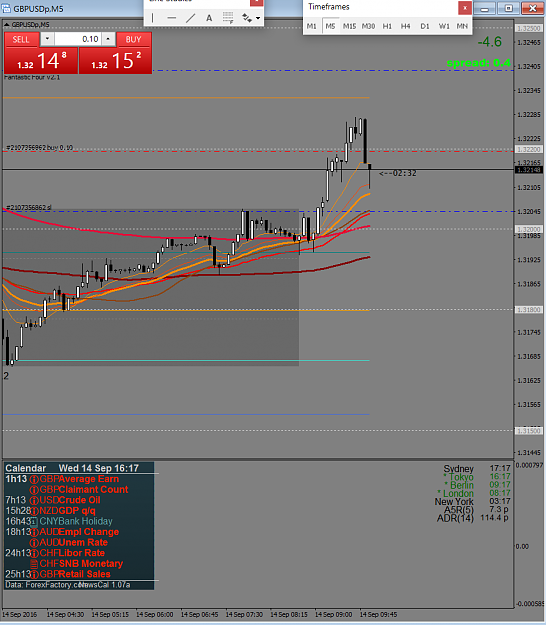
Task: Click the NZD GDP q/q news icon
Action: (34, 511)
